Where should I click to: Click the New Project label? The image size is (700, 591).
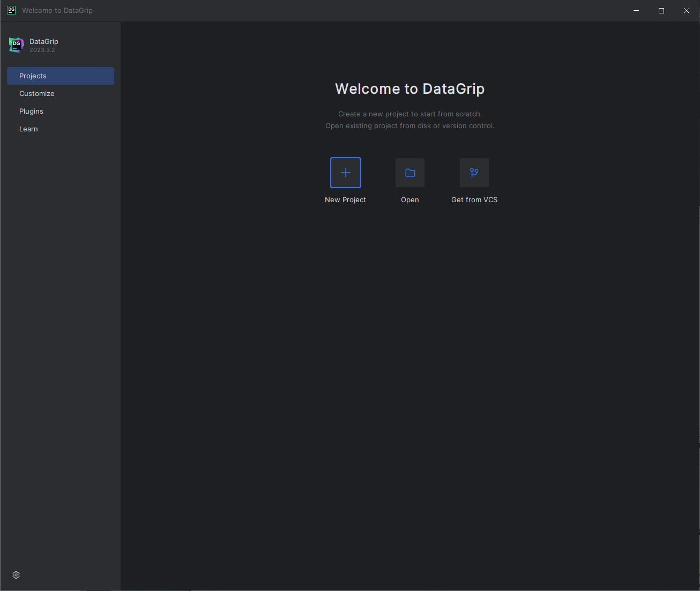click(x=345, y=200)
